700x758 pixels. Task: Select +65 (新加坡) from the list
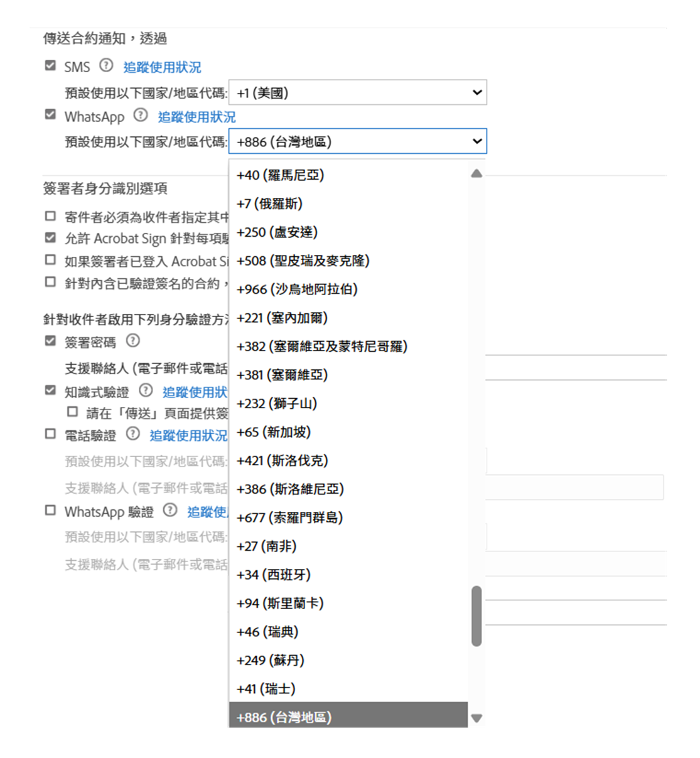pyautogui.click(x=274, y=432)
